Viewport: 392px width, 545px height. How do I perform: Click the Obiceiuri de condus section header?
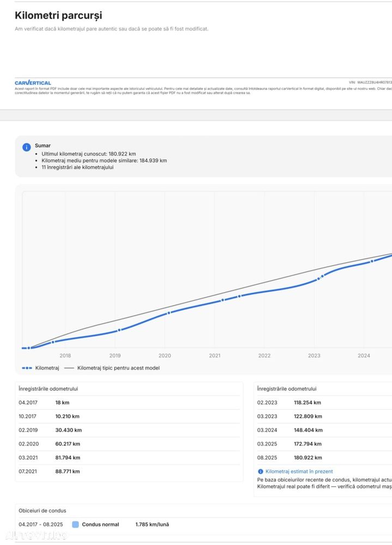[43, 511]
